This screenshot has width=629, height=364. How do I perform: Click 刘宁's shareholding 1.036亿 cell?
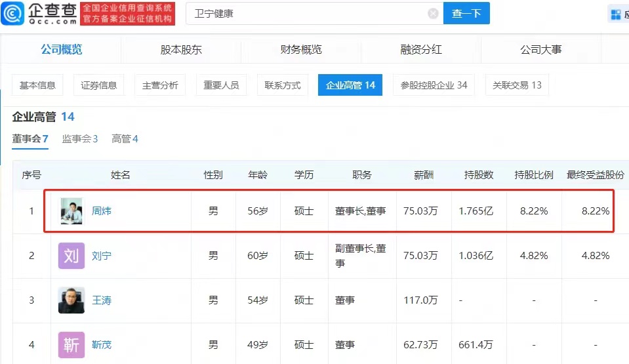(x=476, y=256)
